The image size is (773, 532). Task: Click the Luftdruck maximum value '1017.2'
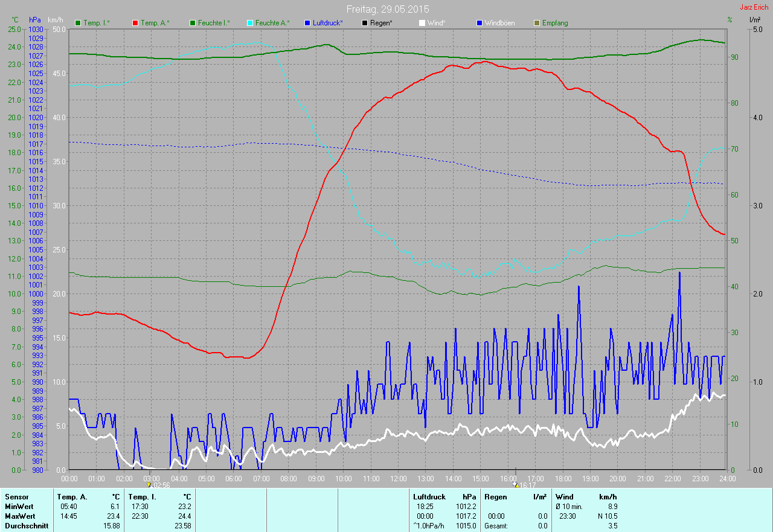tap(466, 516)
